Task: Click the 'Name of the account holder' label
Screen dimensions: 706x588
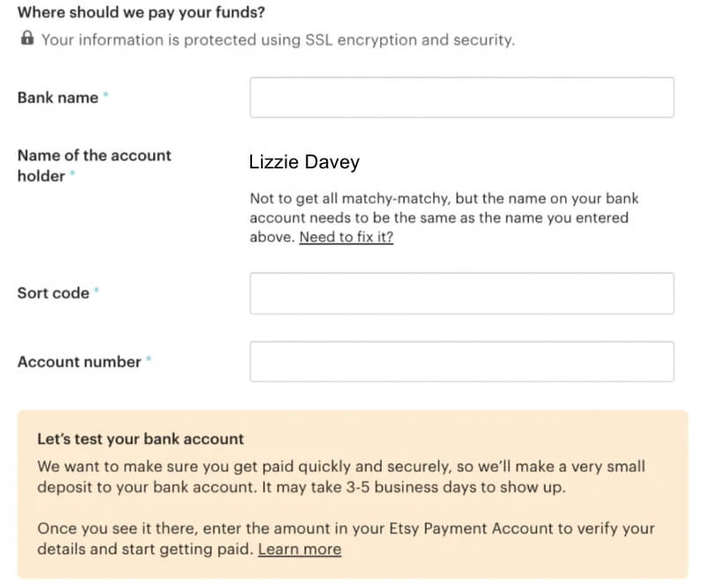Action: [94, 166]
